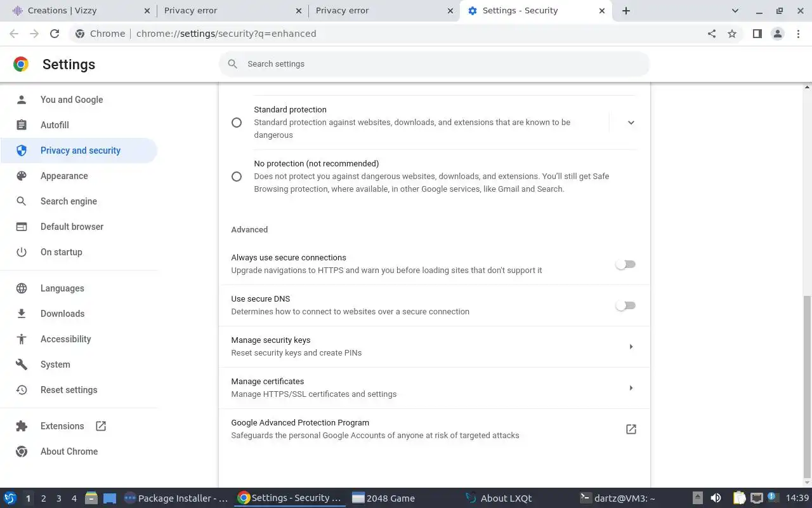Click the page vertical scrollbar thumb
Screen dimensions: 812x508
coord(807,386)
